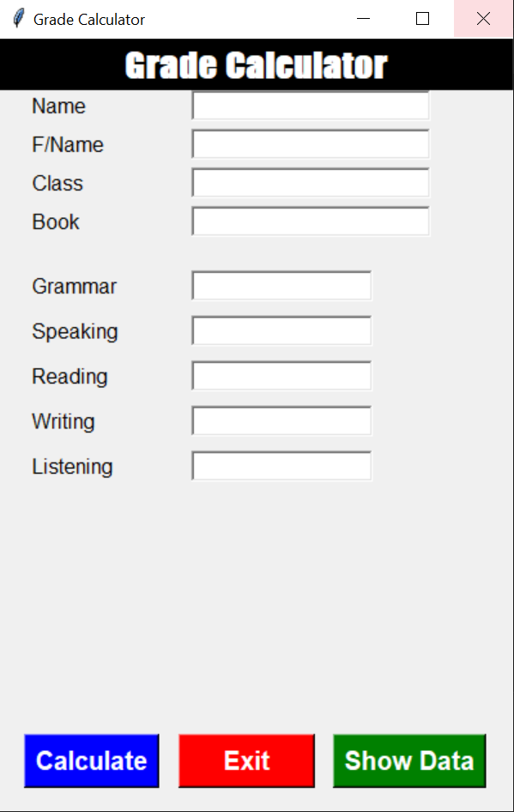Click the Speaking score box
The width and height of the screenshot is (514, 812).
coord(281,330)
